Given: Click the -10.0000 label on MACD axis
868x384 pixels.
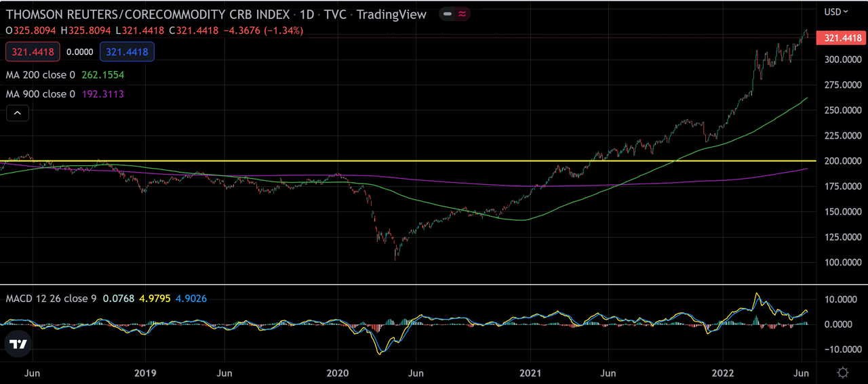Looking at the screenshot, I should 842,349.
